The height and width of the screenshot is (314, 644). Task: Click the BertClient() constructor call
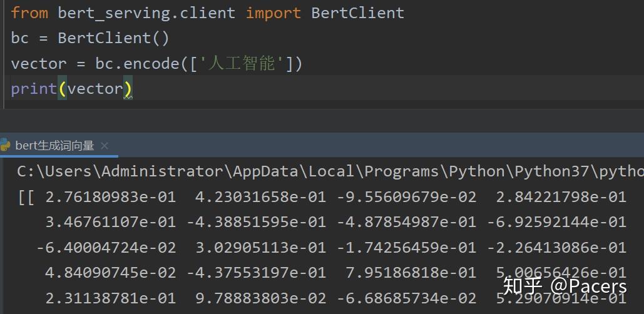click(x=113, y=38)
